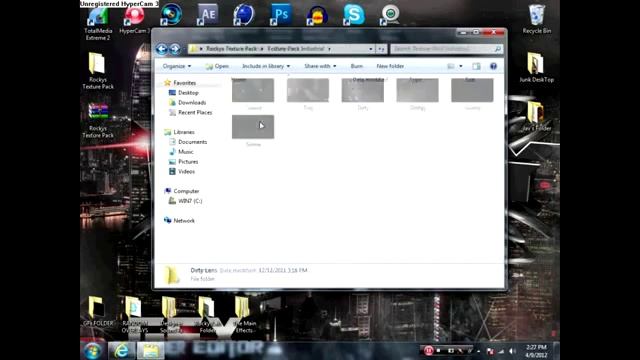The image size is (640, 360).
Task: Open the blue globe desktop shortcut
Action: (x=244, y=15)
